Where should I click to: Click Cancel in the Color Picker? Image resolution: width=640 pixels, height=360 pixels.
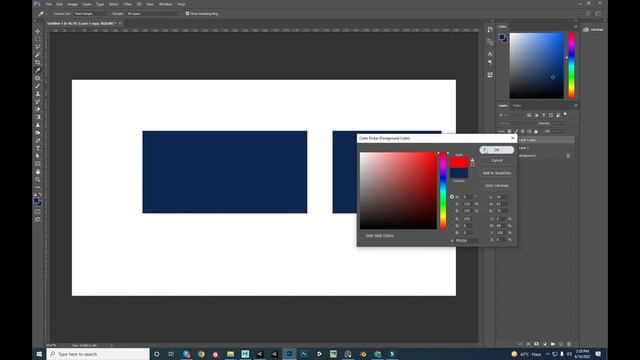coord(497,160)
